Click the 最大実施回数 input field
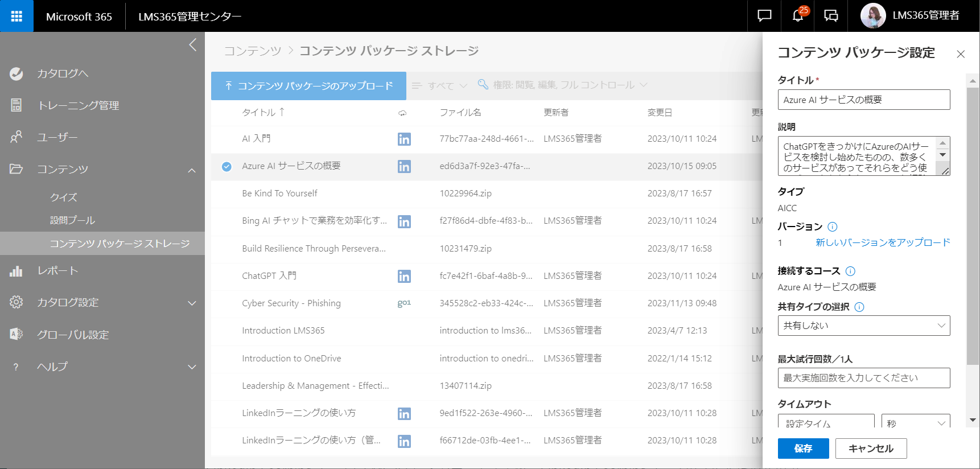The height and width of the screenshot is (469, 980). point(864,378)
